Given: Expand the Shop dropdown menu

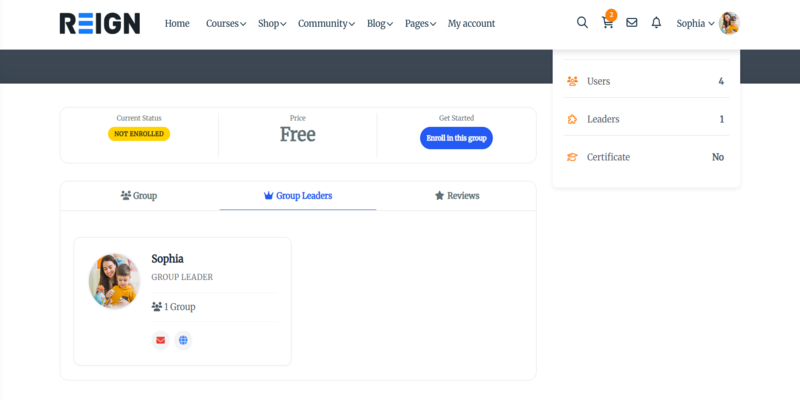Looking at the screenshot, I should coord(272,23).
